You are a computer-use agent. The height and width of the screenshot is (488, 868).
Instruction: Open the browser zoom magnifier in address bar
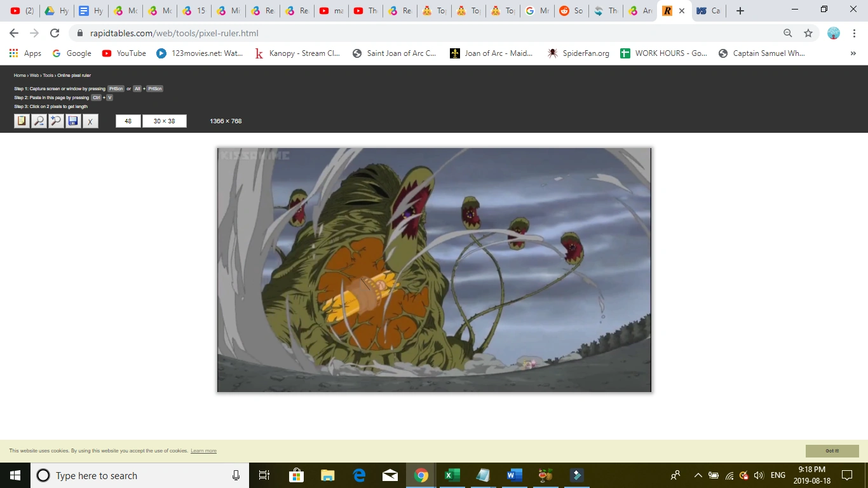point(788,33)
